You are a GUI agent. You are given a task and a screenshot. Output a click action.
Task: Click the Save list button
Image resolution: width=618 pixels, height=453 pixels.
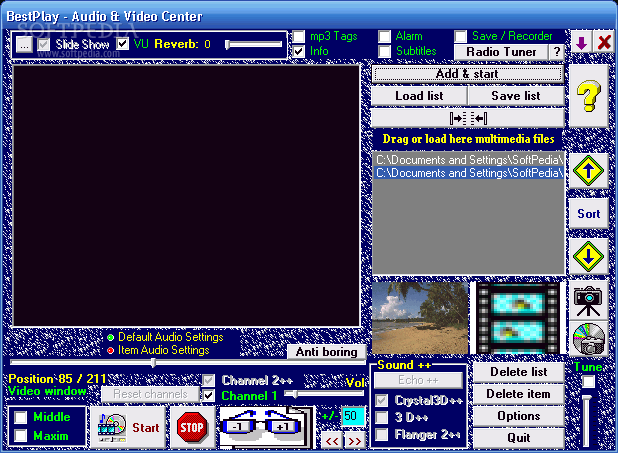tap(516, 96)
